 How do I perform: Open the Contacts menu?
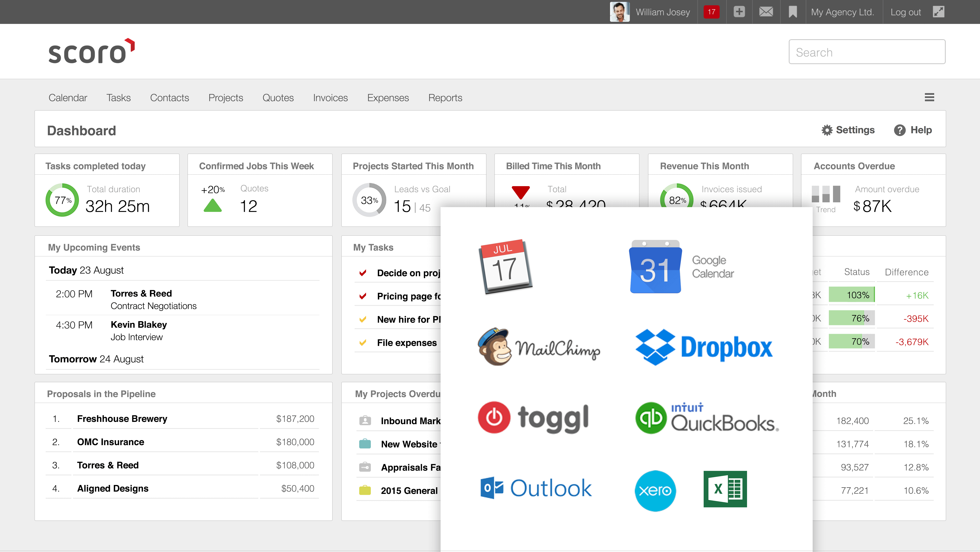coord(169,98)
